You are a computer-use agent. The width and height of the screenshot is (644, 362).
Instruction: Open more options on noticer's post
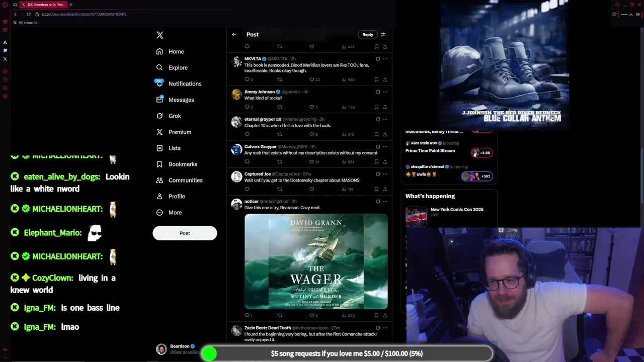click(x=385, y=202)
